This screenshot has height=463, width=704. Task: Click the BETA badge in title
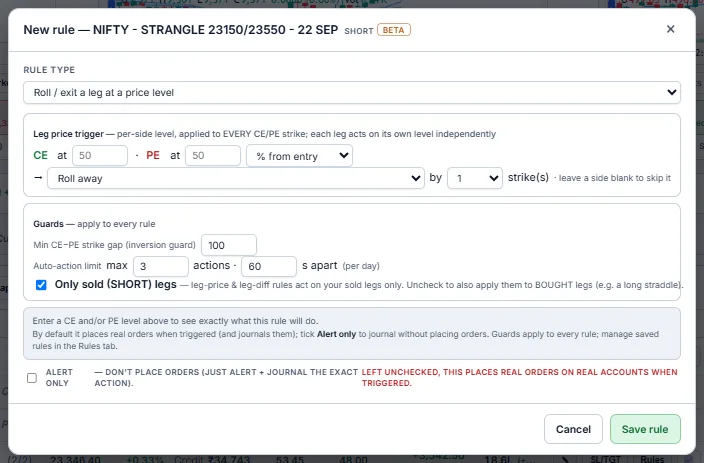(x=394, y=30)
